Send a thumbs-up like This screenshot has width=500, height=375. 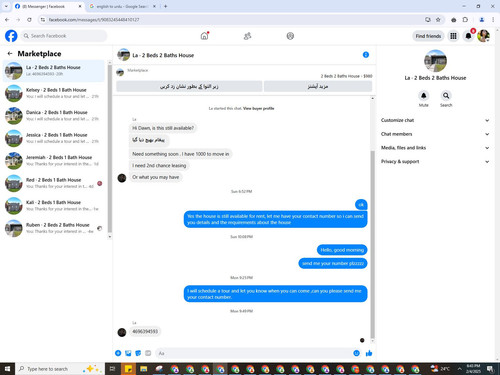point(369,353)
